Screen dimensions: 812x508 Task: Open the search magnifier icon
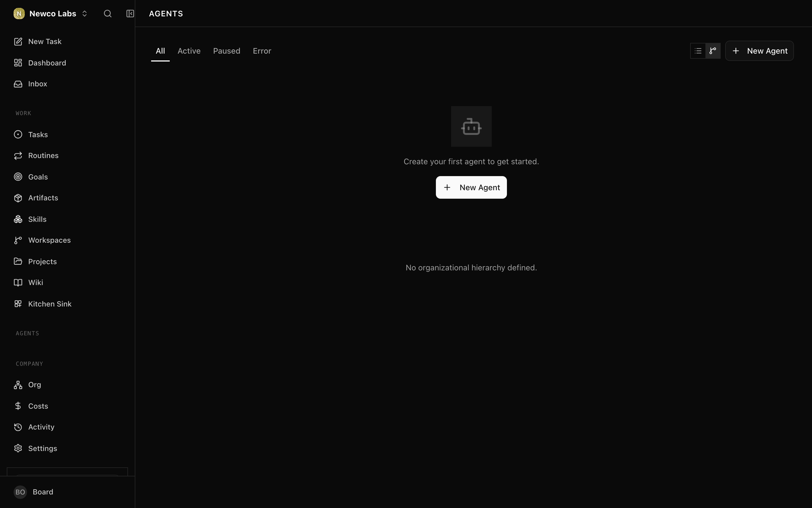tap(107, 14)
